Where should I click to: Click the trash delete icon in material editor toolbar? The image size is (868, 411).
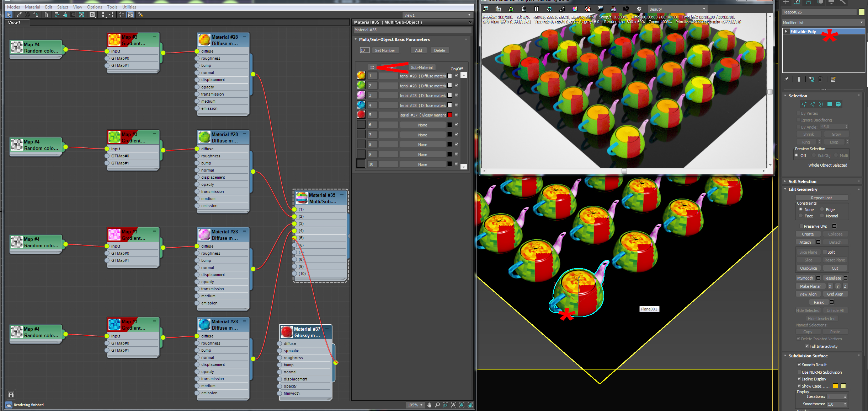pos(46,15)
